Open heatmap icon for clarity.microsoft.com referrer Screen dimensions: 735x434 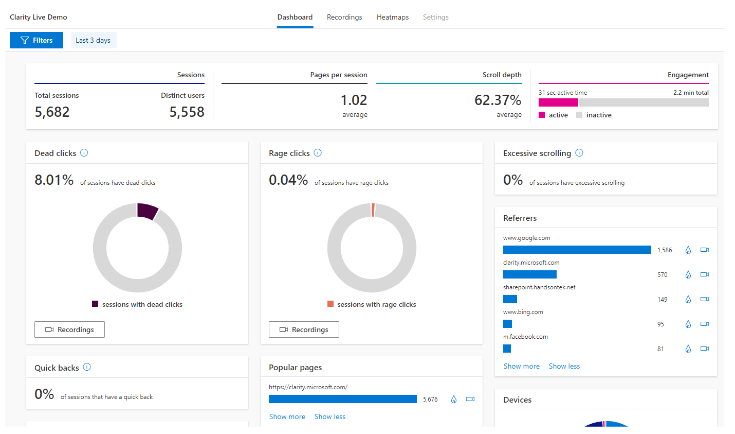pos(688,275)
